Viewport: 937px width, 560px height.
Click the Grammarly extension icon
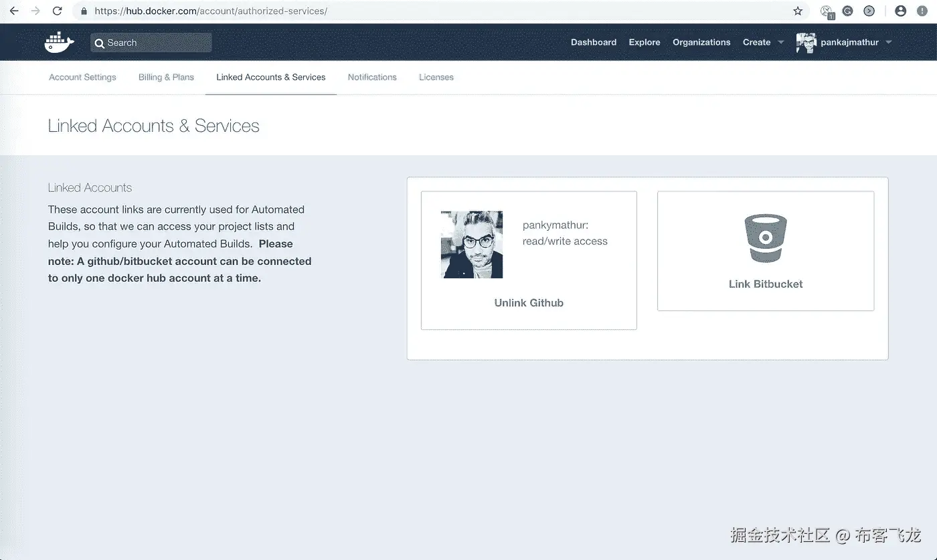pyautogui.click(x=848, y=11)
